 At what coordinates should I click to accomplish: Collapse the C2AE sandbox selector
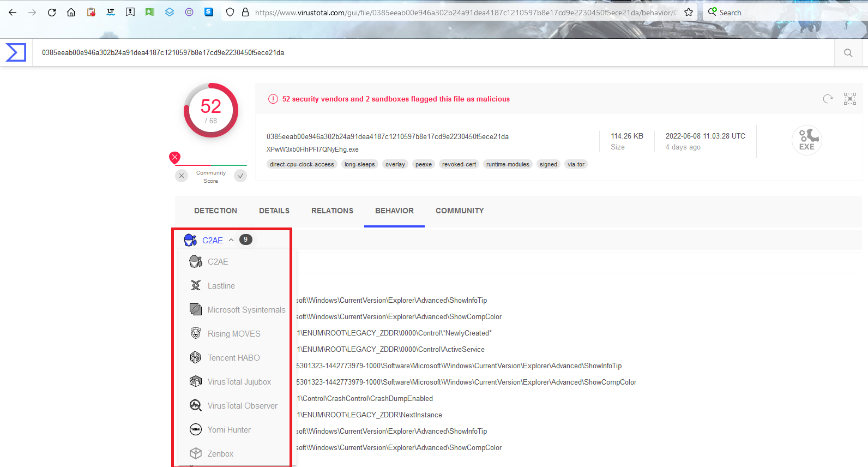tap(231, 240)
